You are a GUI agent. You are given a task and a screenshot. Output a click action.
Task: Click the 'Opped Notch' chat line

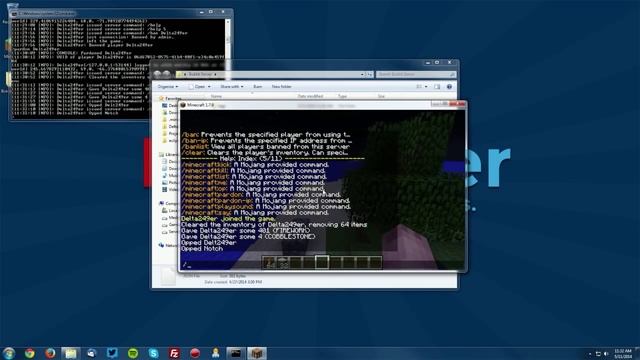[202, 249]
